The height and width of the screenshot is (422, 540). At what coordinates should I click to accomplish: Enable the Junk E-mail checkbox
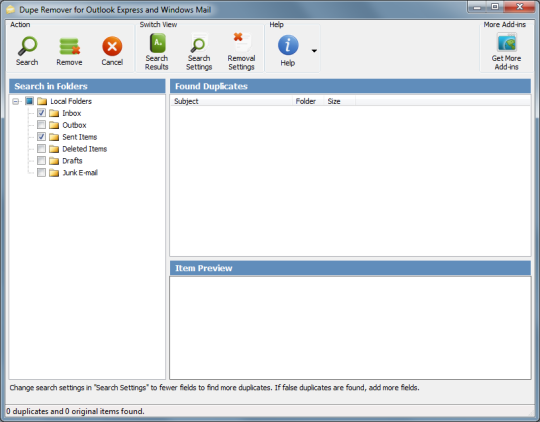[41, 172]
